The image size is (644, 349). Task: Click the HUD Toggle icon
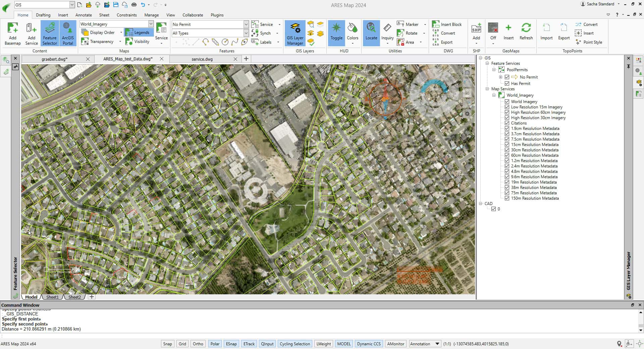pos(336,33)
